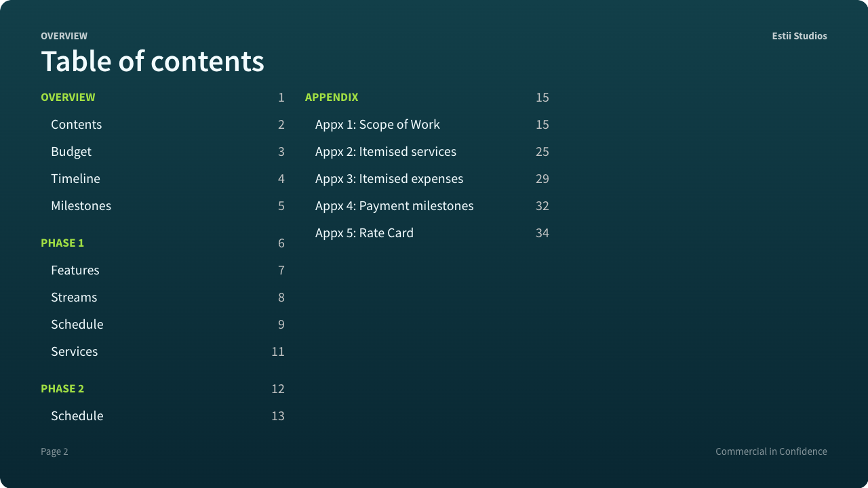Jump to the OVERVIEW heading

(x=68, y=98)
